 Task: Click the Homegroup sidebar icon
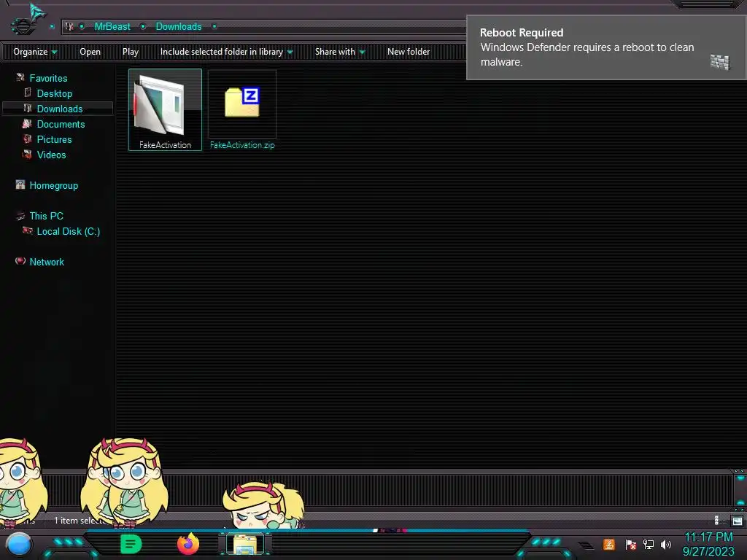[20, 184]
